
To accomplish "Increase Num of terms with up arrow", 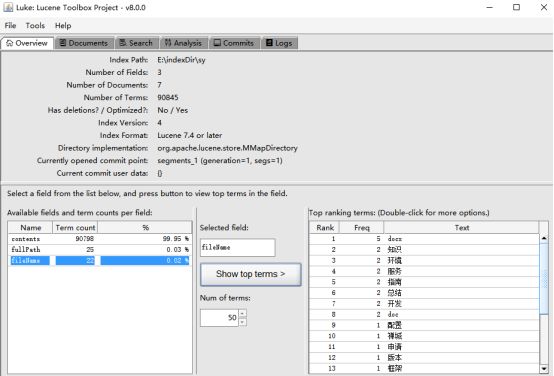I will coord(243,313).
